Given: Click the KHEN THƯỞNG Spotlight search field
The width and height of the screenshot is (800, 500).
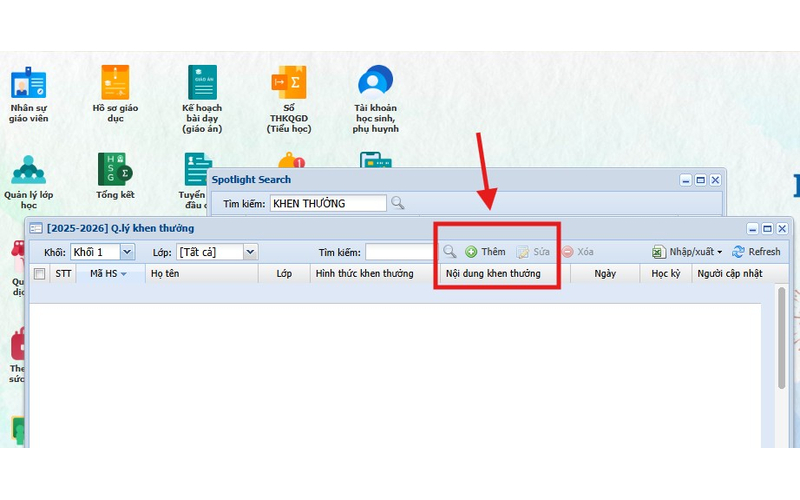Looking at the screenshot, I should (x=328, y=204).
